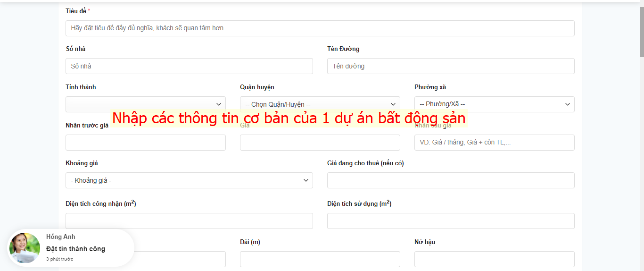644x271 pixels.
Task: Click the Tên Đường input box
Action: click(450, 66)
